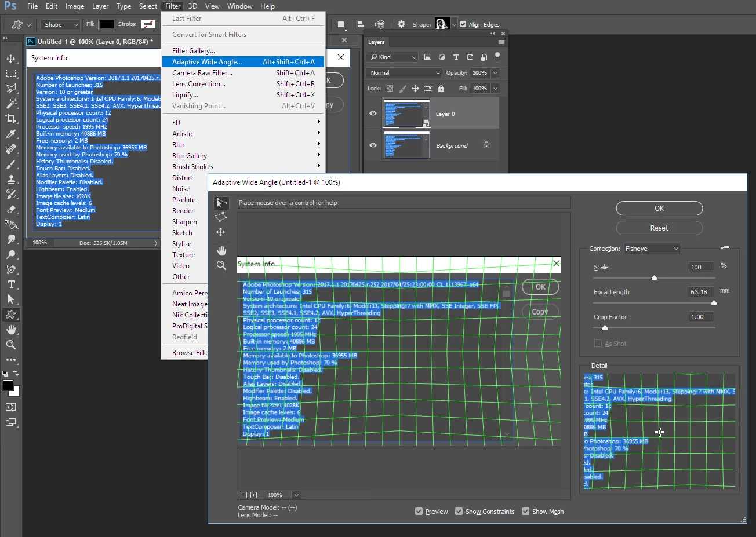Click the Focal Length value field
This screenshot has height=537, width=756.
(x=700, y=292)
